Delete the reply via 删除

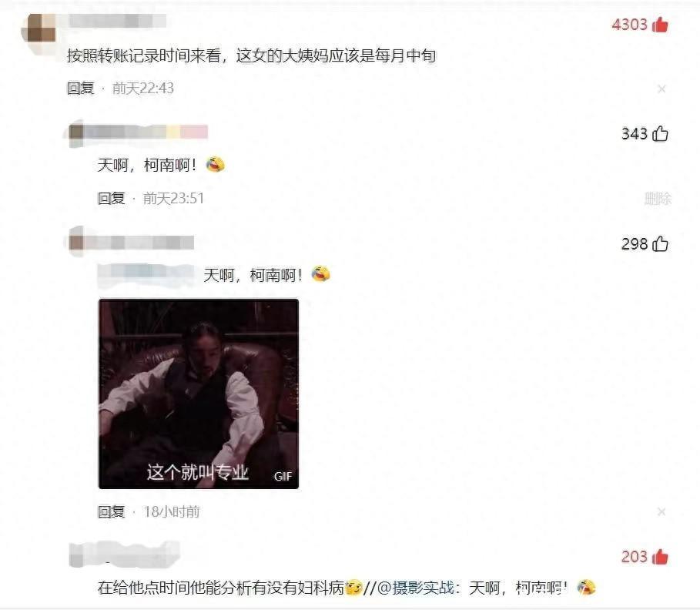[658, 198]
